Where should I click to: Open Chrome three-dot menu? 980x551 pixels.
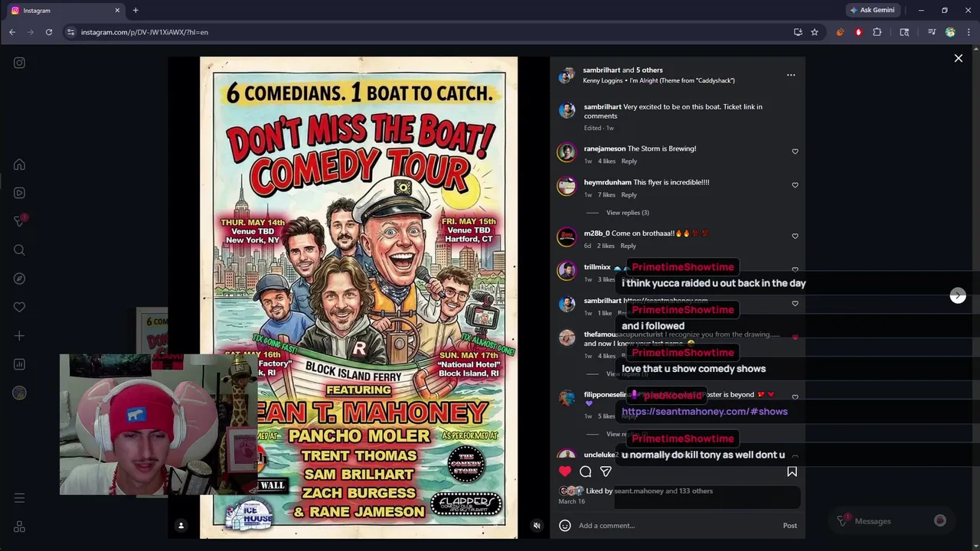pos(969,32)
